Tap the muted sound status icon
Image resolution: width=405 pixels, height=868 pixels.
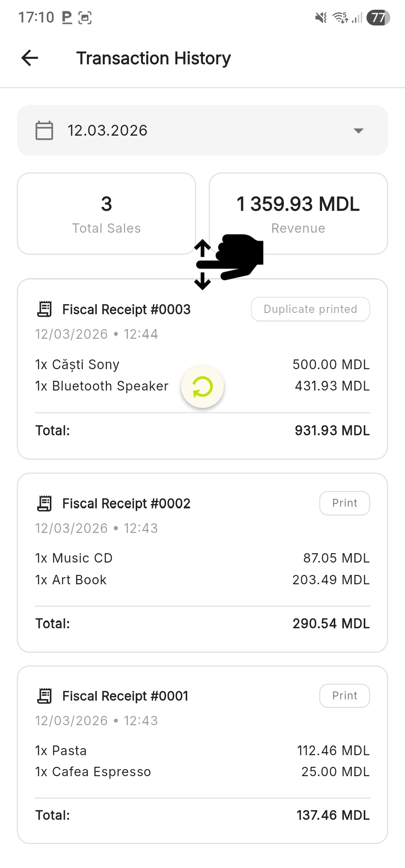[321, 17]
